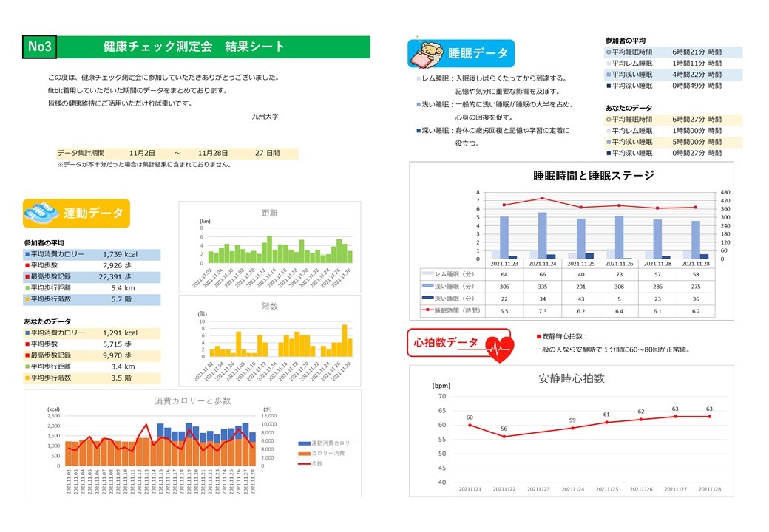Select the データ集計期間 highlighted row
This screenshot has width=769, height=532.
coord(177,153)
